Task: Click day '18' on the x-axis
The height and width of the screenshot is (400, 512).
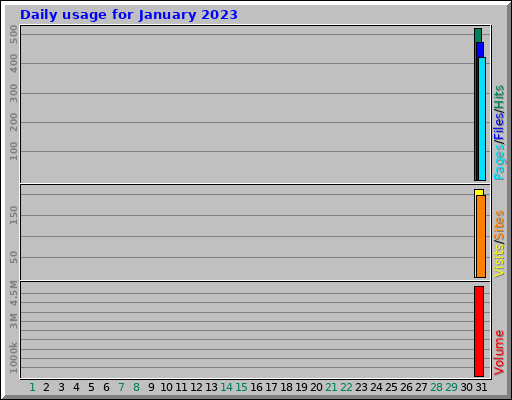Action: [286, 387]
